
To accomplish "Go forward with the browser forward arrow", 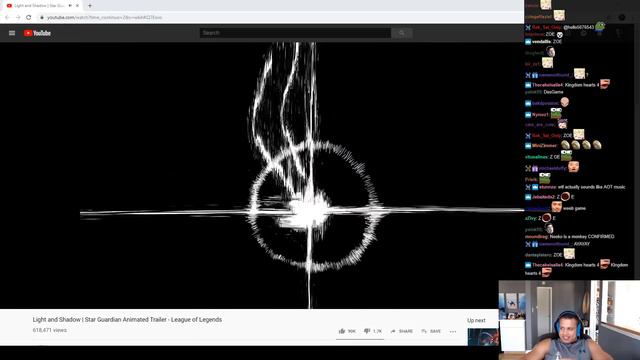I will point(18,18).
